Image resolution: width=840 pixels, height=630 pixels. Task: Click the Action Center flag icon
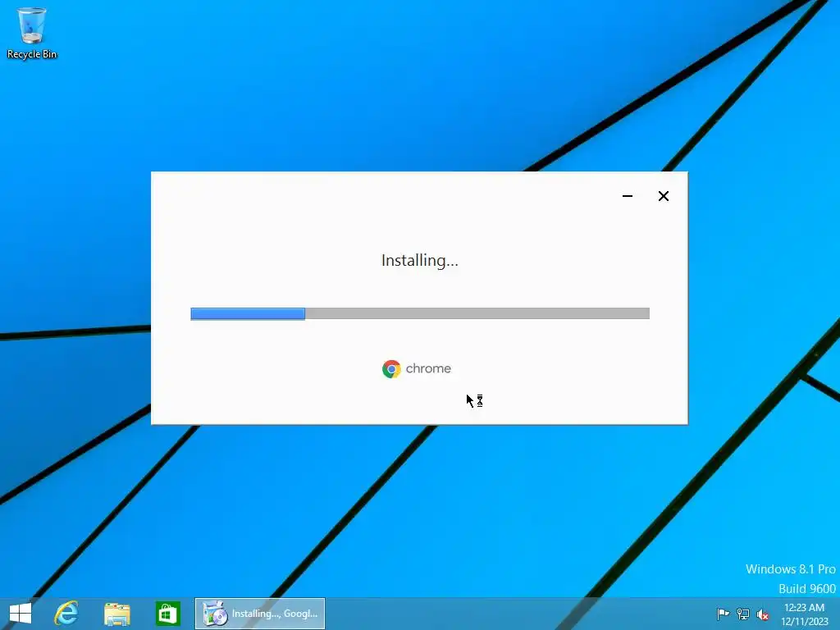pos(723,614)
